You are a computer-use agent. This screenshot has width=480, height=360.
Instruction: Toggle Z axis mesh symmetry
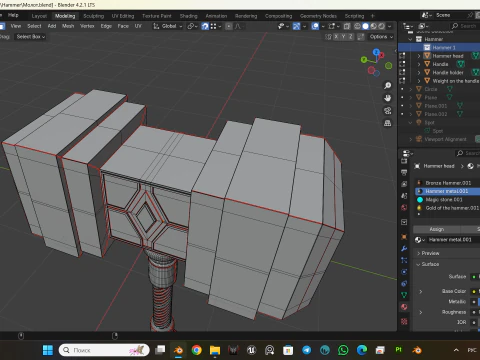[x=351, y=37]
